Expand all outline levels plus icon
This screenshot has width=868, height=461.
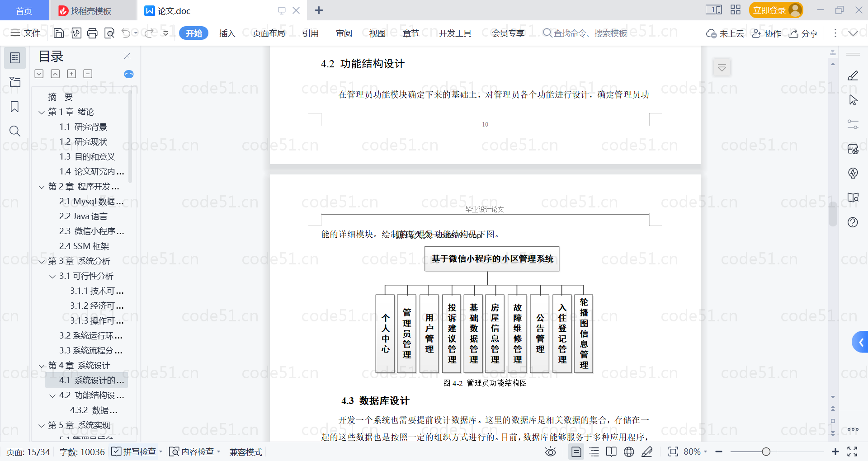point(71,74)
